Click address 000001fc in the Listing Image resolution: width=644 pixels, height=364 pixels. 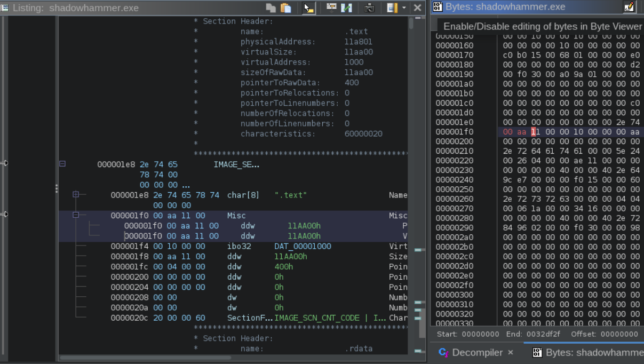(x=129, y=266)
